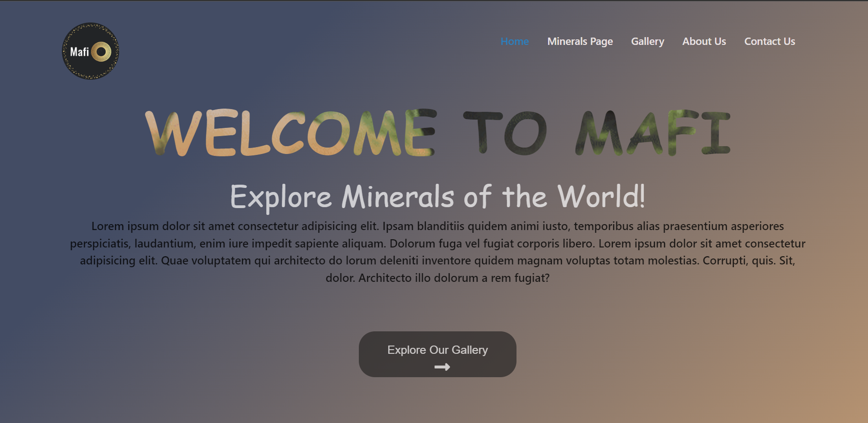Click the word "World!" in the subheading
This screenshot has height=423, width=868.
pos(601,197)
